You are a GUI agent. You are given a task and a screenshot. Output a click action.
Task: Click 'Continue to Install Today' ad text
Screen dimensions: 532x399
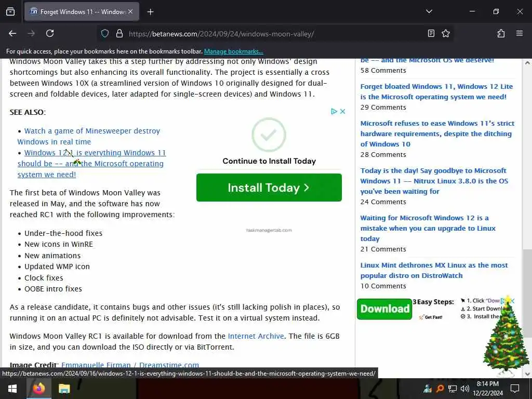tap(269, 161)
